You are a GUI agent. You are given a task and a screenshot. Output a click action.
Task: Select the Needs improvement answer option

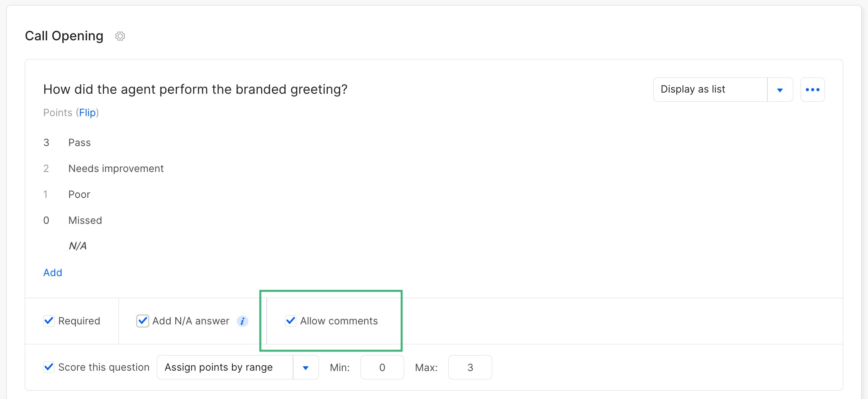pos(116,168)
